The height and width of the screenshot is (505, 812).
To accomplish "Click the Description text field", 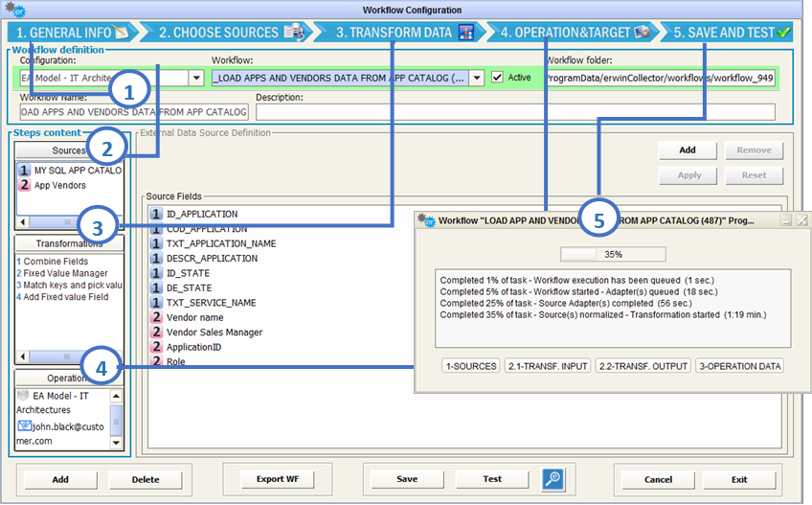I will click(515, 112).
